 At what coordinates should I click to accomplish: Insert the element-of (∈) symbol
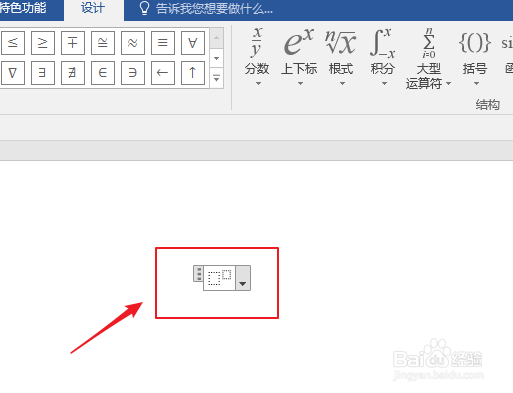click(103, 73)
